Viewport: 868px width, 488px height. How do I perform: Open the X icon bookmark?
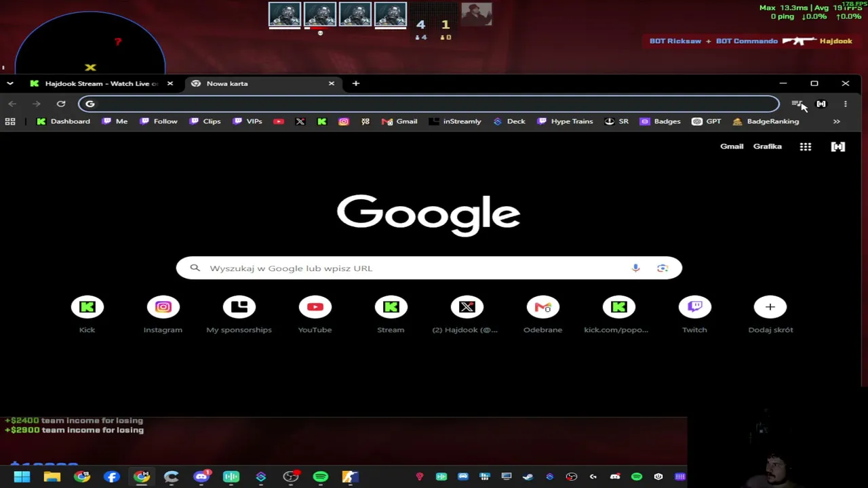pyautogui.click(x=300, y=121)
